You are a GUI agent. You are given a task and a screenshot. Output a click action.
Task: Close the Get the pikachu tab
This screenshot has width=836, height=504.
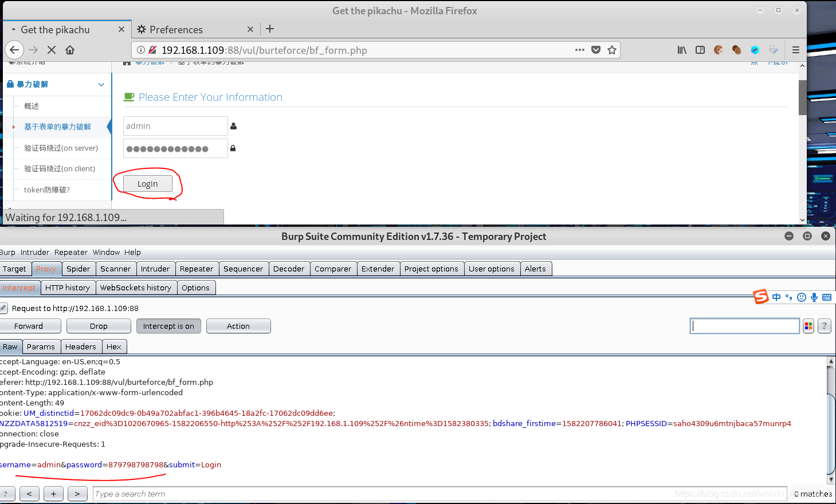[121, 29]
